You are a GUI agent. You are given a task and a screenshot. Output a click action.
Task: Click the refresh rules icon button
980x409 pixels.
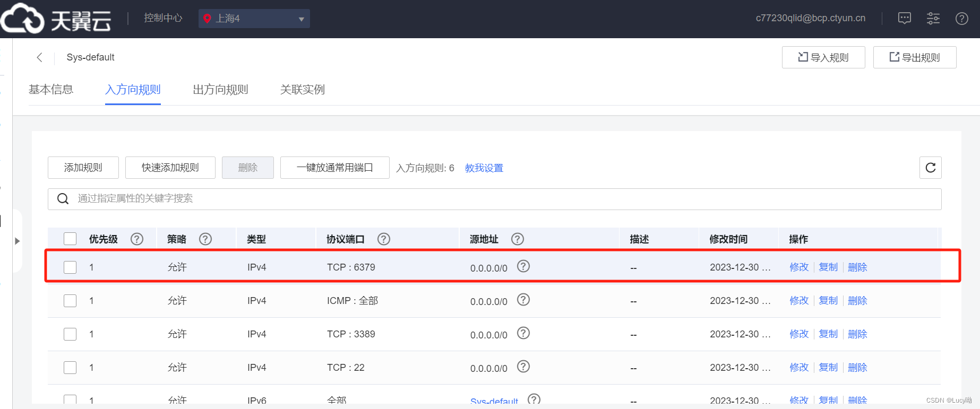click(931, 168)
